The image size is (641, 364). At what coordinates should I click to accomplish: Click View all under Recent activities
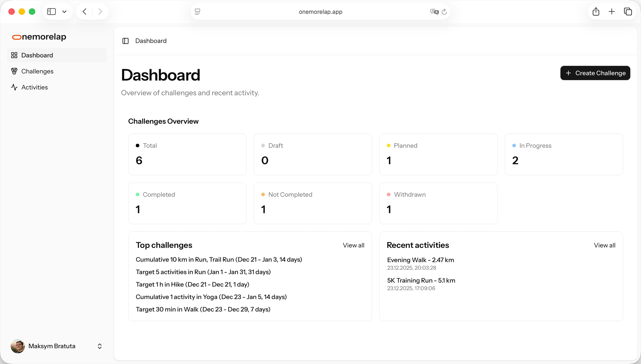tap(604, 245)
